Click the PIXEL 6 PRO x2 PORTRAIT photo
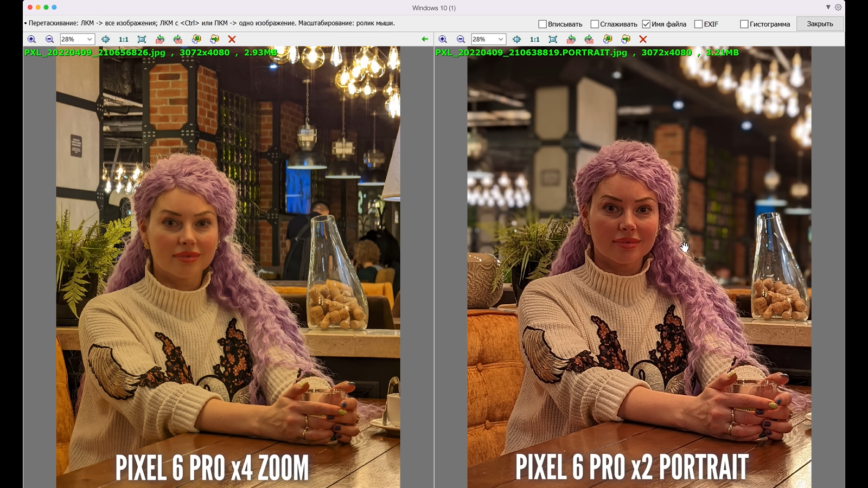Screen dimensions: 868x488 [x=640, y=267]
